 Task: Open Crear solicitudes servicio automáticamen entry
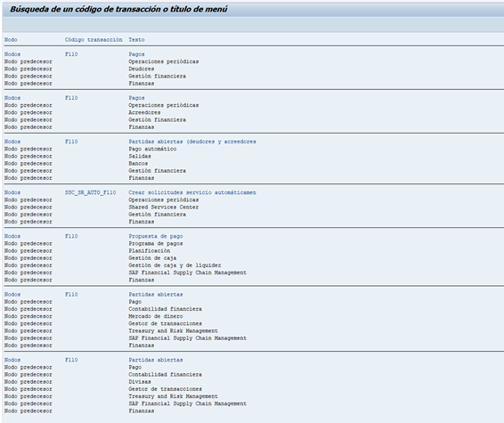click(192, 192)
